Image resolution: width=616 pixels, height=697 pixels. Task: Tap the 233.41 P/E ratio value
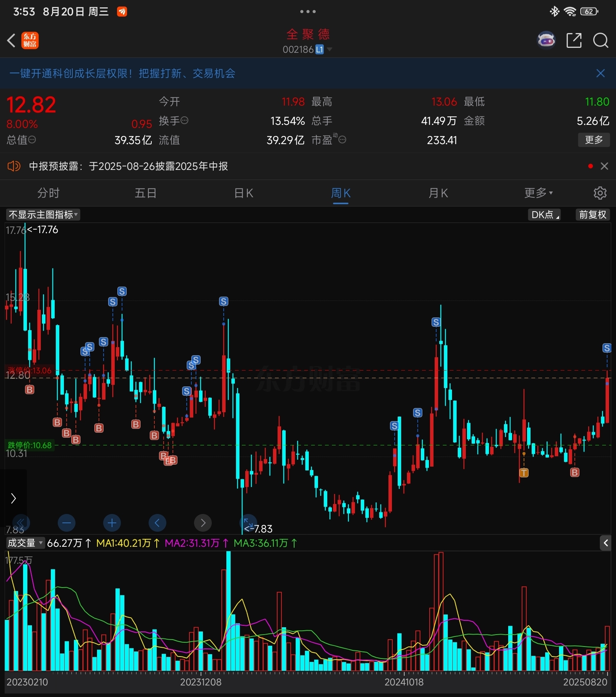442,140
